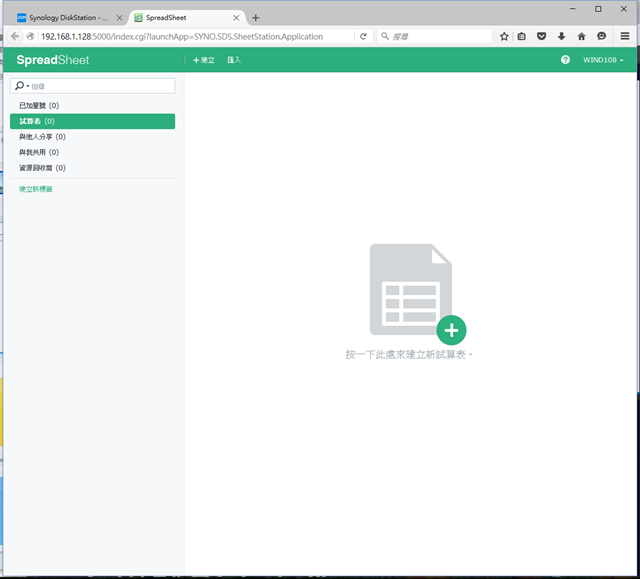Reload the page with the refresh icon

363,36
